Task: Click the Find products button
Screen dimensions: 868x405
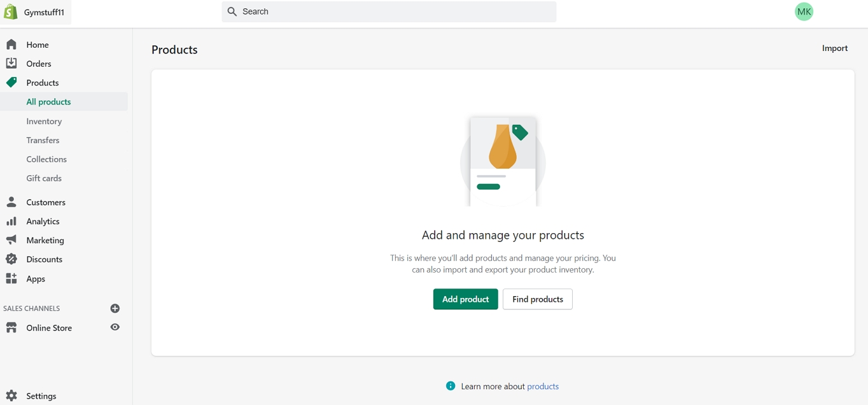Action: [x=537, y=299]
